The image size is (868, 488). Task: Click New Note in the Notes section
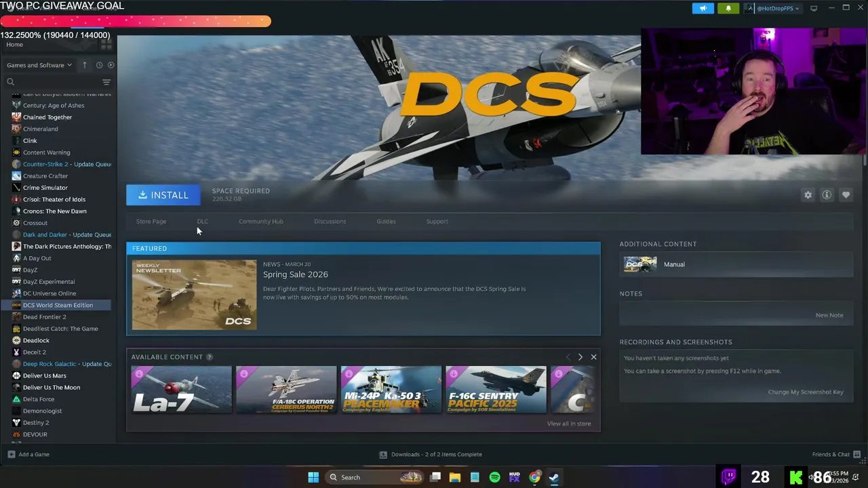829,315
